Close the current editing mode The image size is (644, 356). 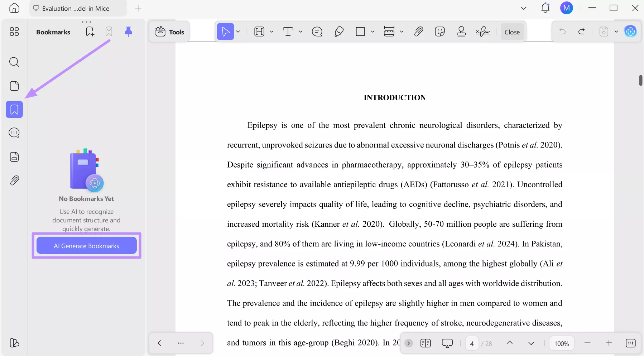(512, 32)
